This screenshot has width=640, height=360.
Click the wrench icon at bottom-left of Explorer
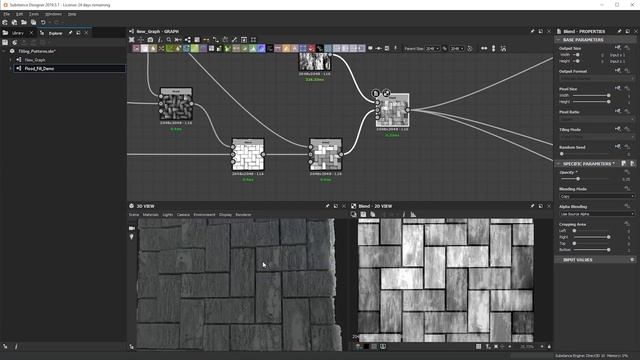pos(5,347)
